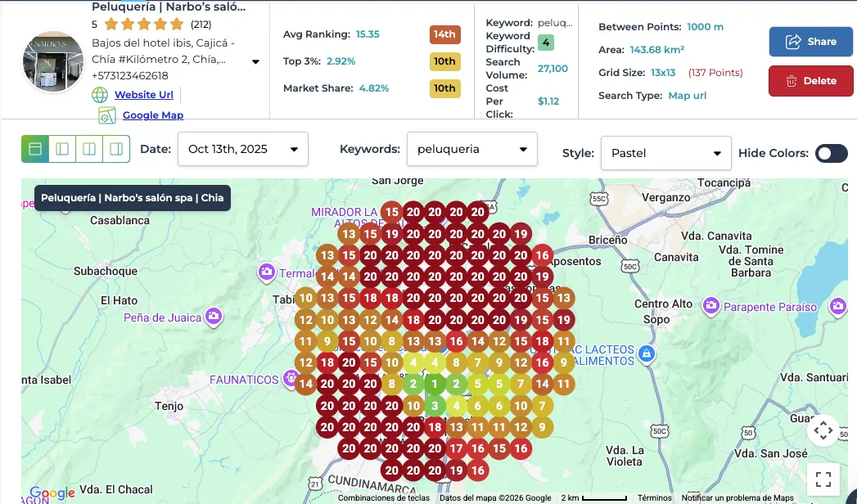The width and height of the screenshot is (857, 504).
Task: Click the trash icon on the Delete button
Action: 791,81
